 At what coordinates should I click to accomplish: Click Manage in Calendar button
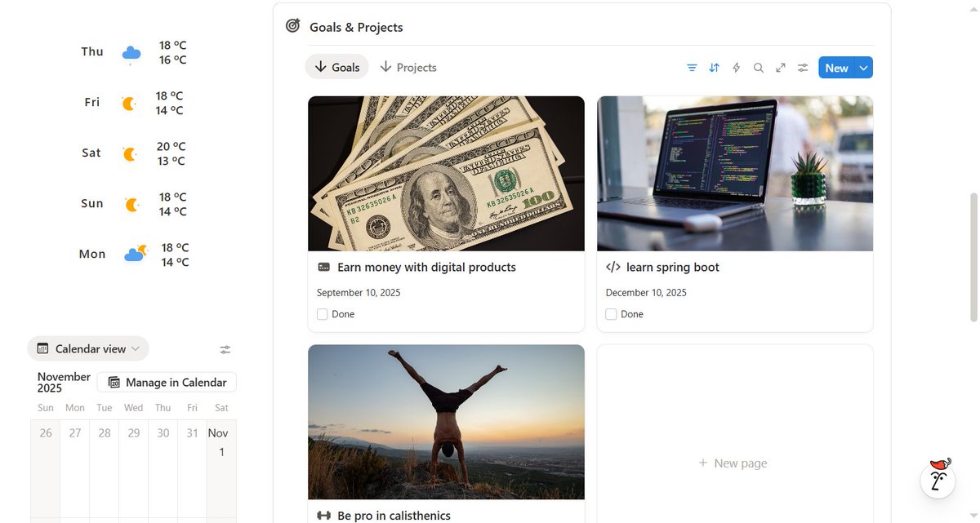pos(167,382)
